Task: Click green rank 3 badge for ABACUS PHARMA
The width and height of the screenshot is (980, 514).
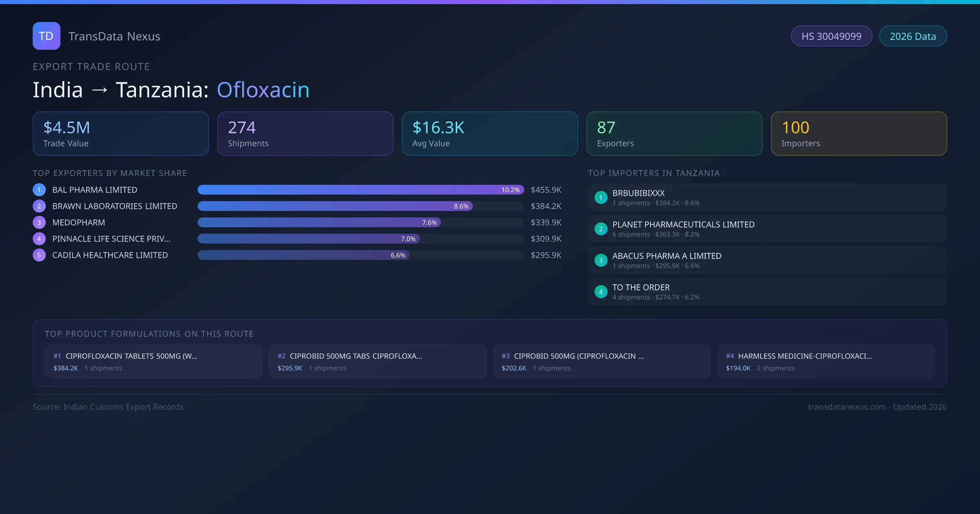Action: pyautogui.click(x=601, y=260)
